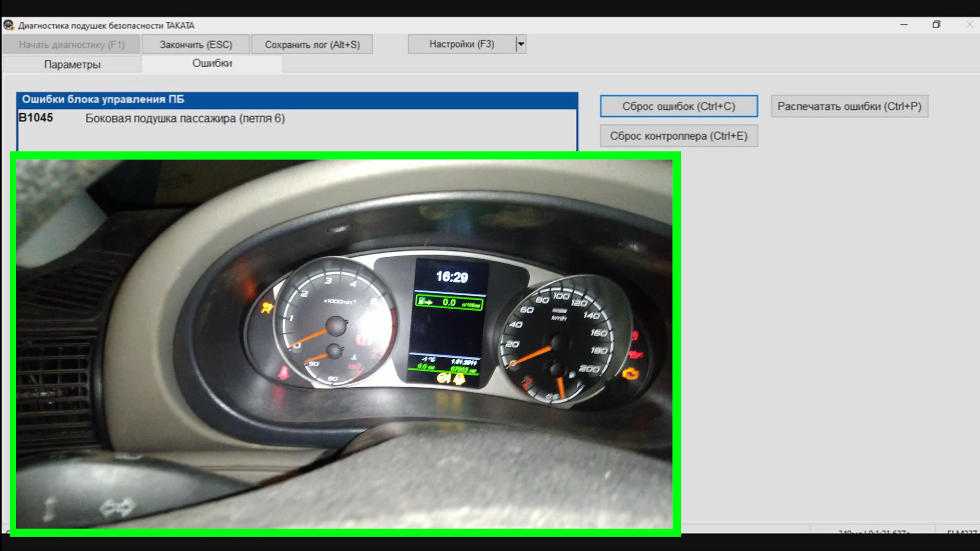
Task: Select the Ошибки tab
Action: tap(212, 63)
